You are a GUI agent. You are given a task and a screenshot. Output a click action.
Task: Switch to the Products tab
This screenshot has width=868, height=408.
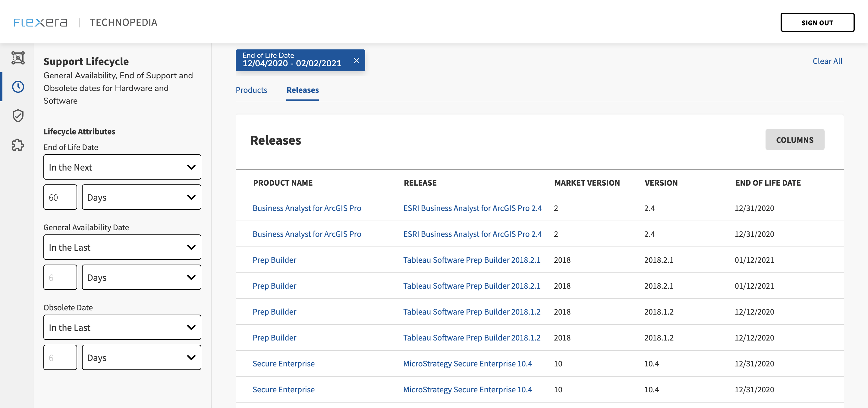click(251, 90)
